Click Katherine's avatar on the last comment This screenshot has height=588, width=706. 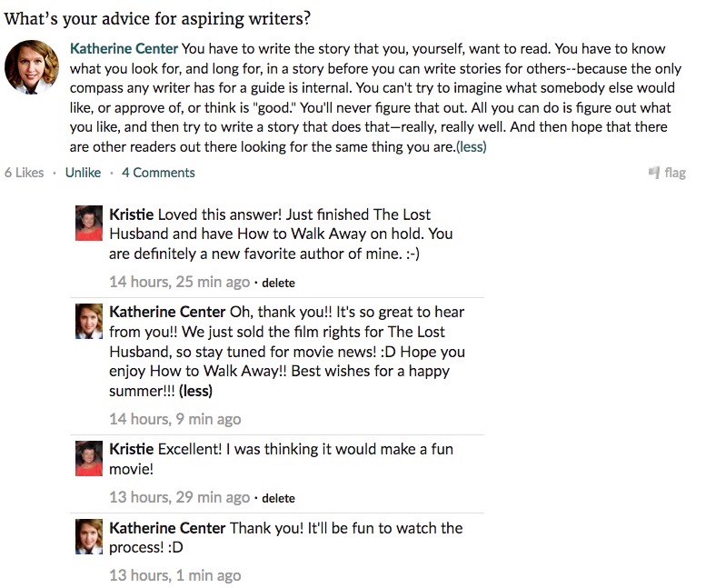(88, 537)
